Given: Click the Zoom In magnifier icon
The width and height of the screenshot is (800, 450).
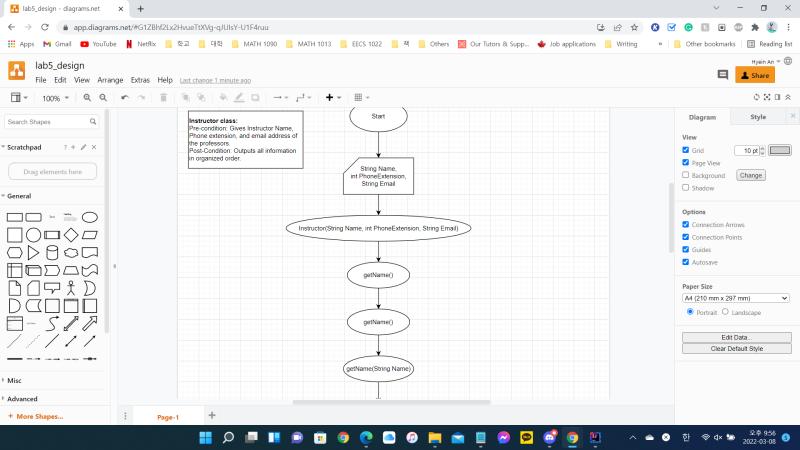Looking at the screenshot, I should pyautogui.click(x=87, y=97).
